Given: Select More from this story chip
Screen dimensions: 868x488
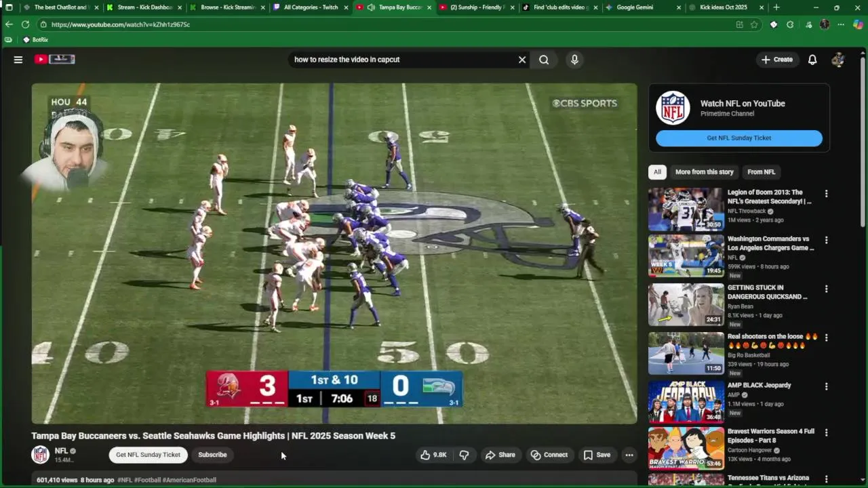Looking at the screenshot, I should 704,172.
